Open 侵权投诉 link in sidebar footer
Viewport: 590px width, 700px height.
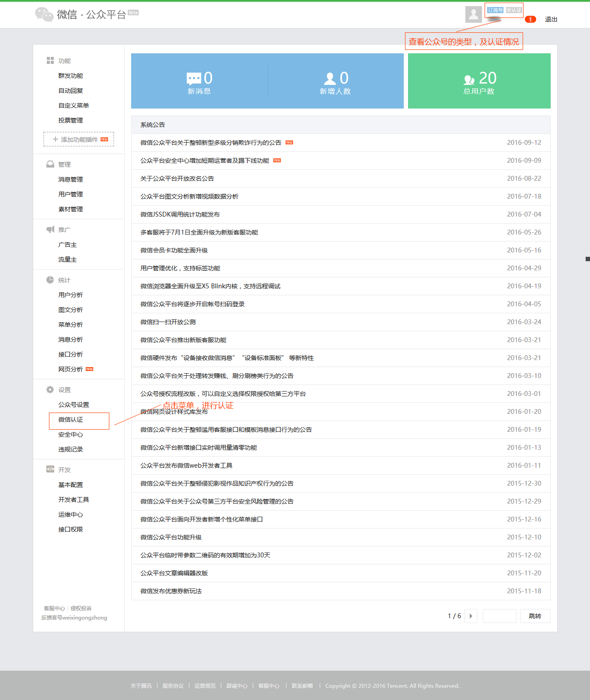81,609
